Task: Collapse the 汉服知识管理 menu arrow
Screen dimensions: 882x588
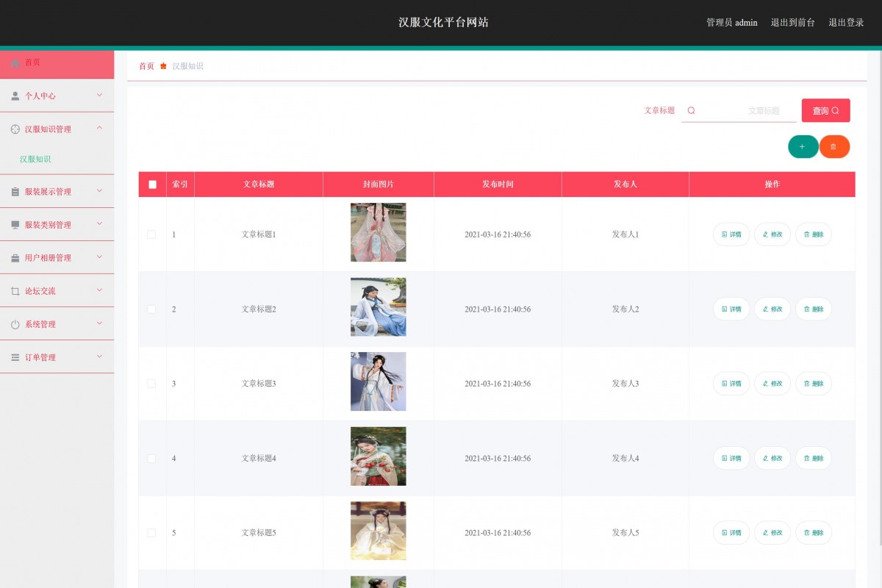Action: pyautogui.click(x=100, y=129)
